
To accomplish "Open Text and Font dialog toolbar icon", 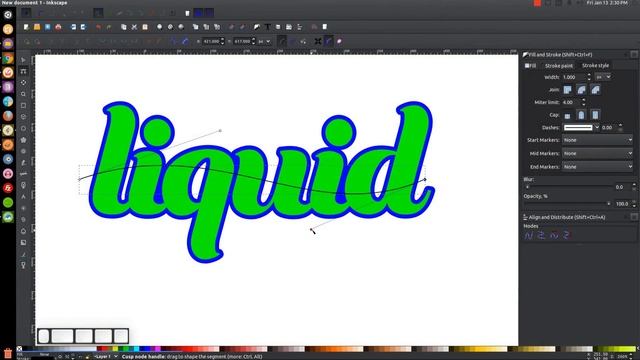I will coord(267,27).
